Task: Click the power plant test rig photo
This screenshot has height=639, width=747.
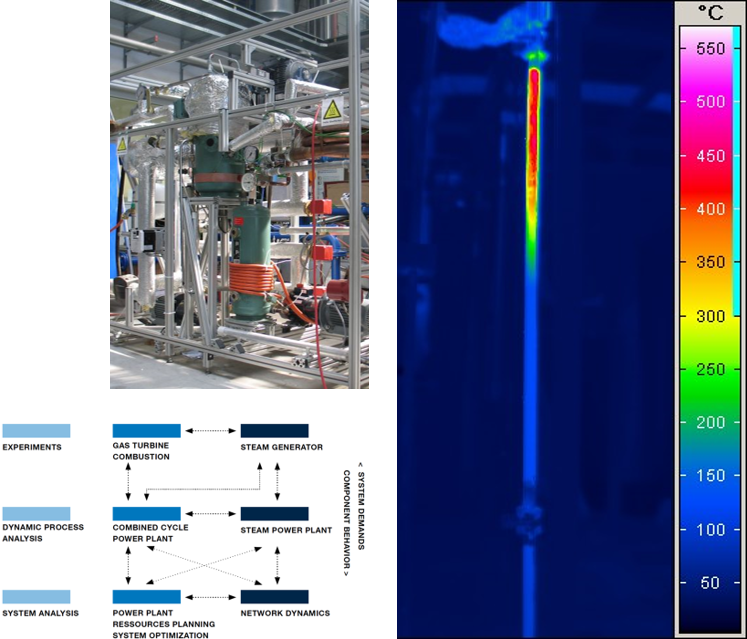Action: click(239, 194)
